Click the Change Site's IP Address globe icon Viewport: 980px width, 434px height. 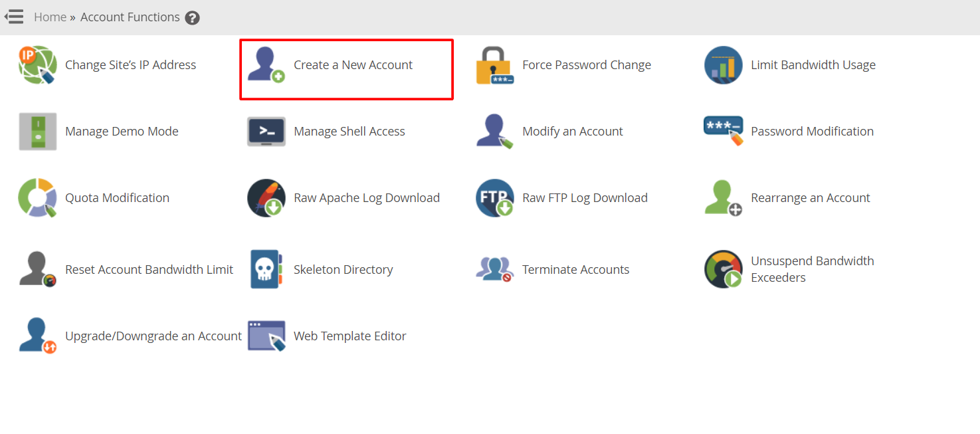point(38,65)
